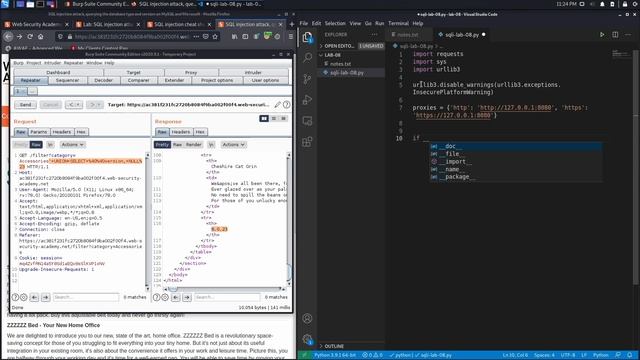Run Python file with play icon

click(x=602, y=35)
